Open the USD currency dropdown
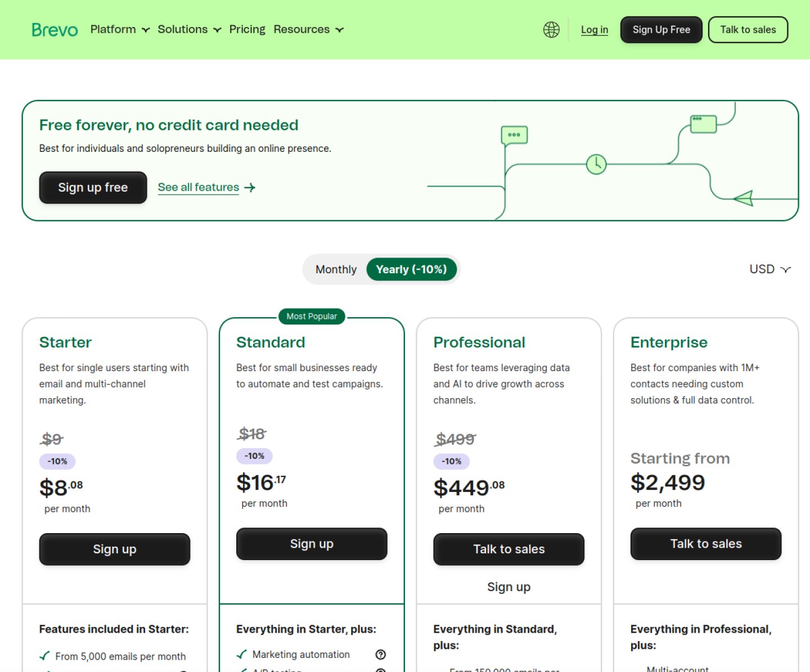The height and width of the screenshot is (672, 810). coord(770,269)
